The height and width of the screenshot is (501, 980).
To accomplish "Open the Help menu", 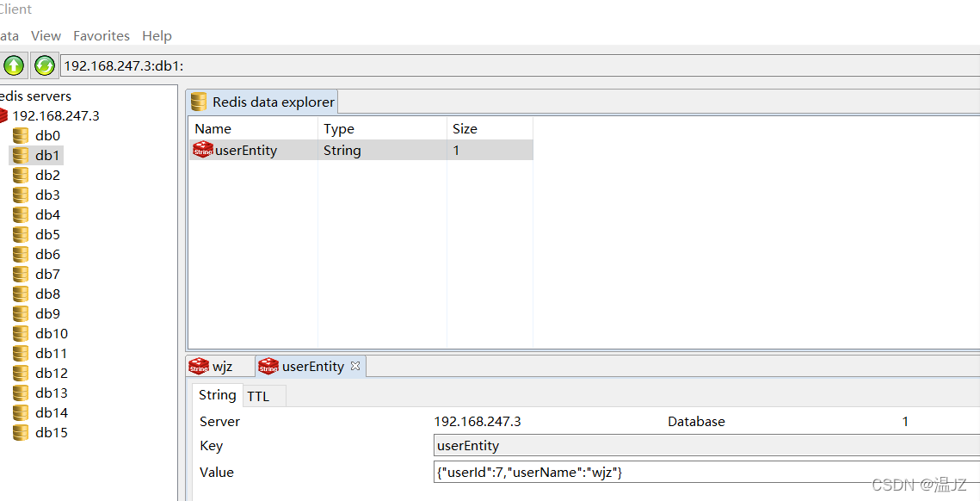I will (x=157, y=35).
